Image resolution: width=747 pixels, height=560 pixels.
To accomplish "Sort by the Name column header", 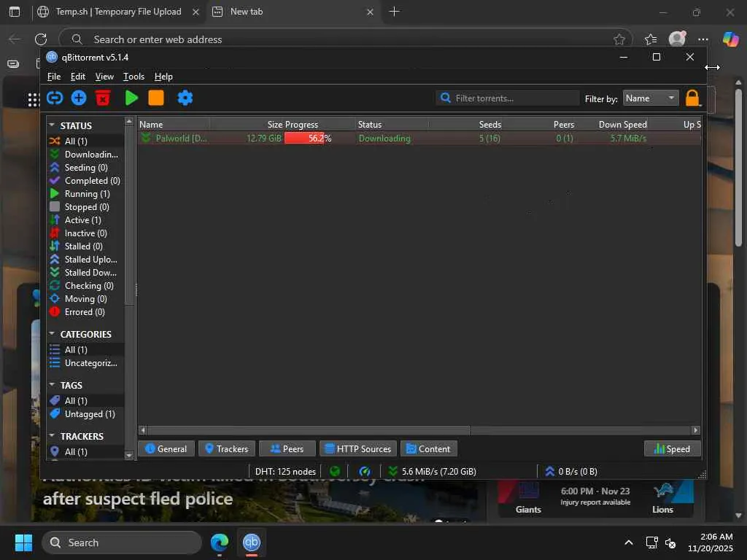I will tap(174, 124).
